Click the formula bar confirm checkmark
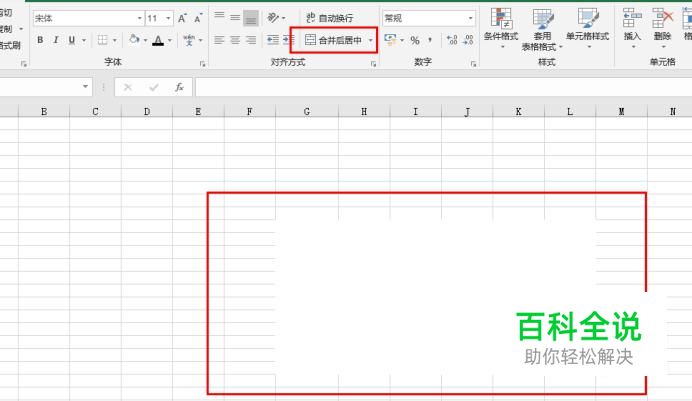Screen dimensions: 692x401 point(154,87)
